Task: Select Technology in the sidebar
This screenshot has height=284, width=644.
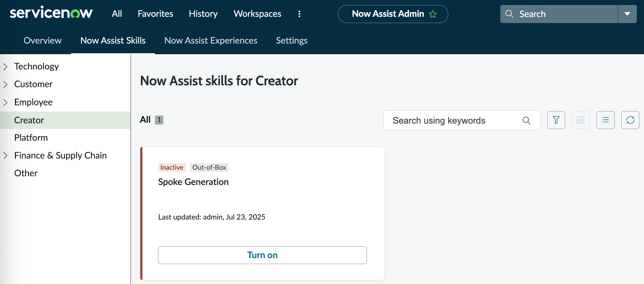Action: tap(36, 66)
